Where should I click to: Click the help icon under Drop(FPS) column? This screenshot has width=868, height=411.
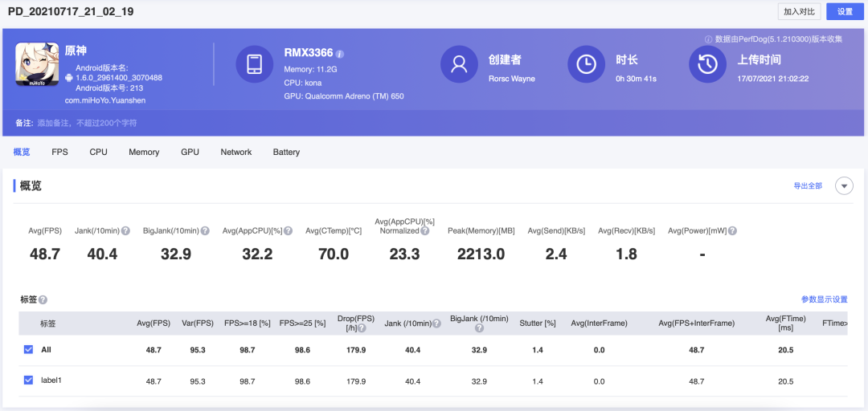(362, 328)
